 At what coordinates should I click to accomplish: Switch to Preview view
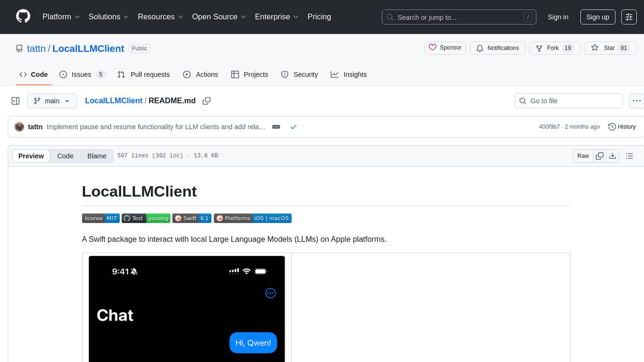(31, 156)
